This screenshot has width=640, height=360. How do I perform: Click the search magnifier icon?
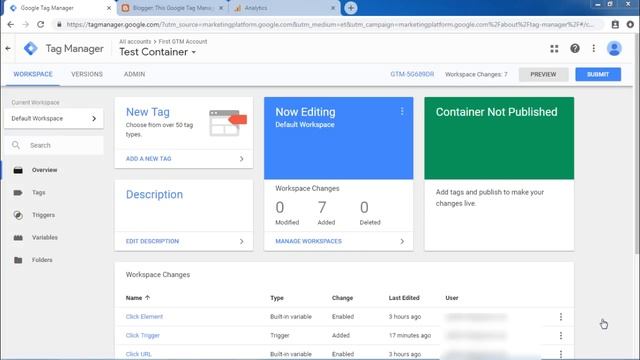point(16,145)
